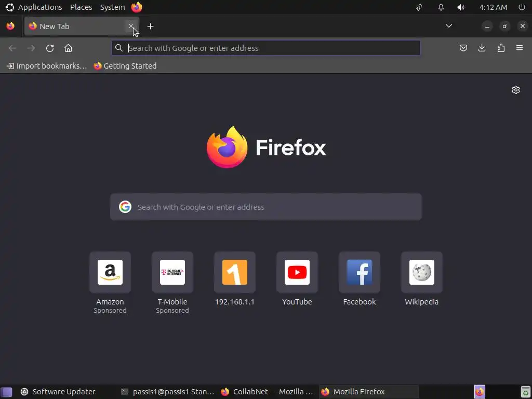Click the page search box with Google
This screenshot has width=532, height=399.
(x=266, y=207)
